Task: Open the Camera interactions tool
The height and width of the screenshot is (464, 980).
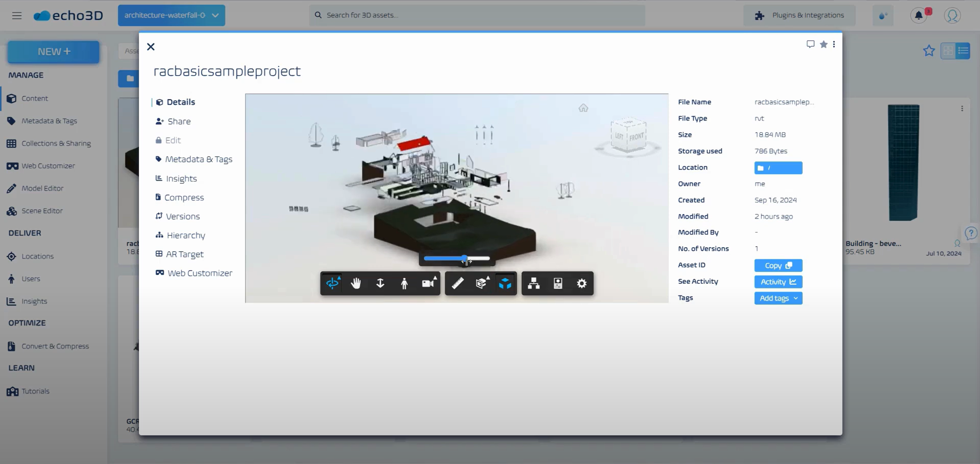Action: (428, 283)
